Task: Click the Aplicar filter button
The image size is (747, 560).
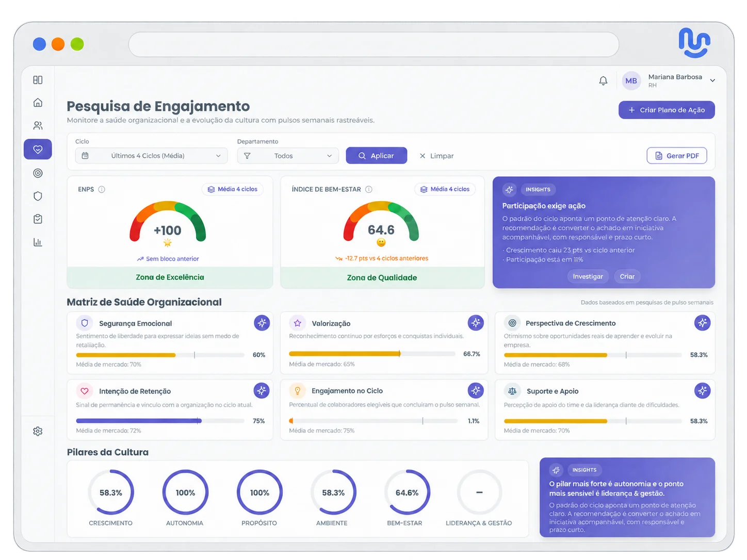Action: pos(376,156)
